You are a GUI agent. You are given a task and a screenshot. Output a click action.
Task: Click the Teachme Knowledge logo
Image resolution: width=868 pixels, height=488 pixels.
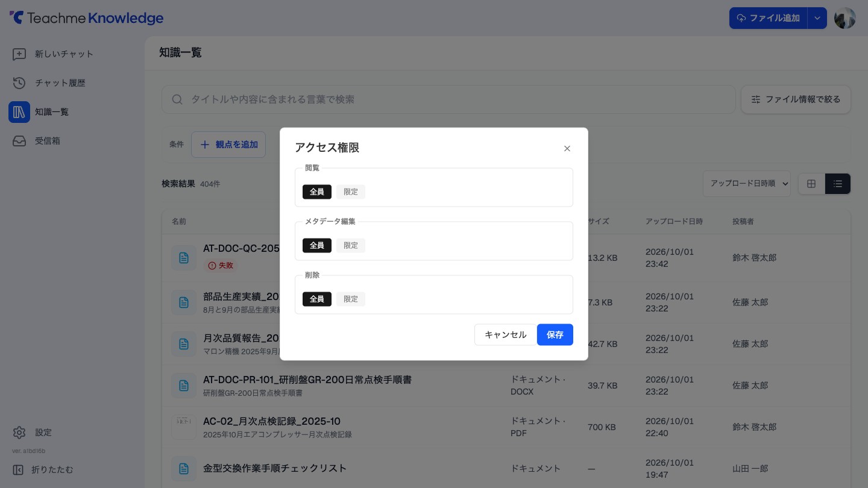click(87, 18)
